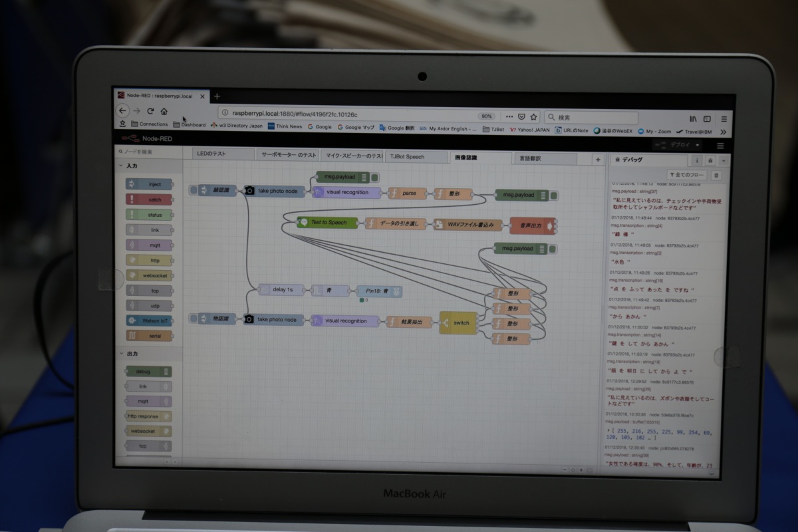Screen dimensions: 798x532
Task: Toggle the msg.payload debug node after 整形
Action: coord(554,195)
